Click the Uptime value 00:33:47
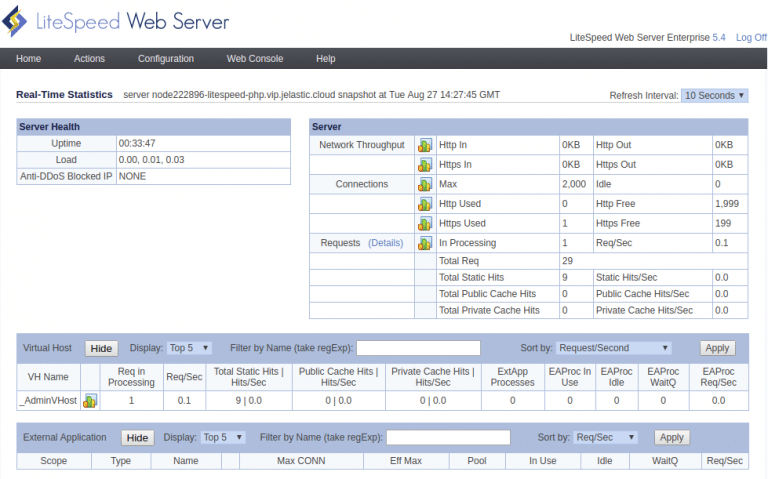Viewport: 768px width, 479px height. (x=137, y=144)
